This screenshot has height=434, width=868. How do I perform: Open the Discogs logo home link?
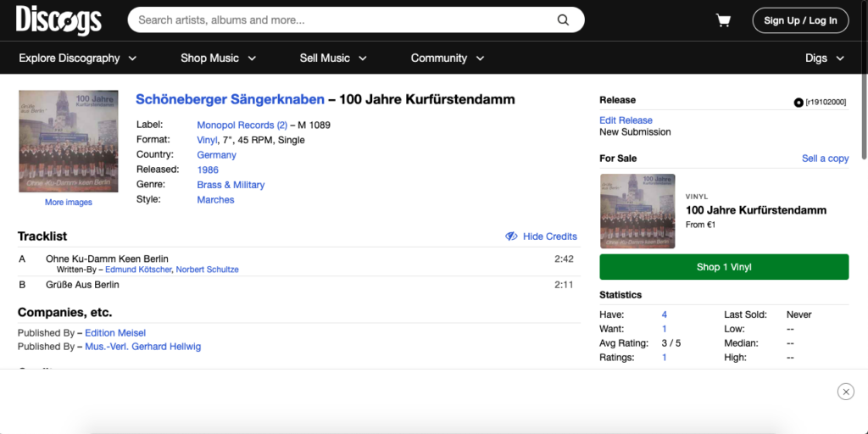point(58,20)
